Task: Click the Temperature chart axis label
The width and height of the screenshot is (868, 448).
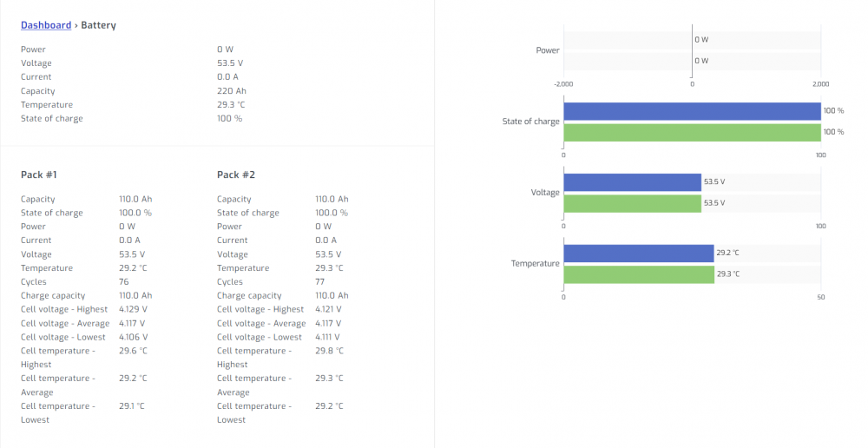Action: coord(536,264)
